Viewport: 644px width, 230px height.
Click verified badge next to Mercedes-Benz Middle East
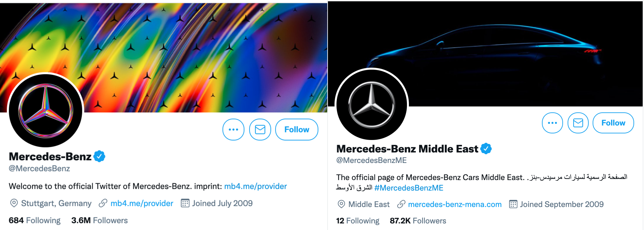486,149
